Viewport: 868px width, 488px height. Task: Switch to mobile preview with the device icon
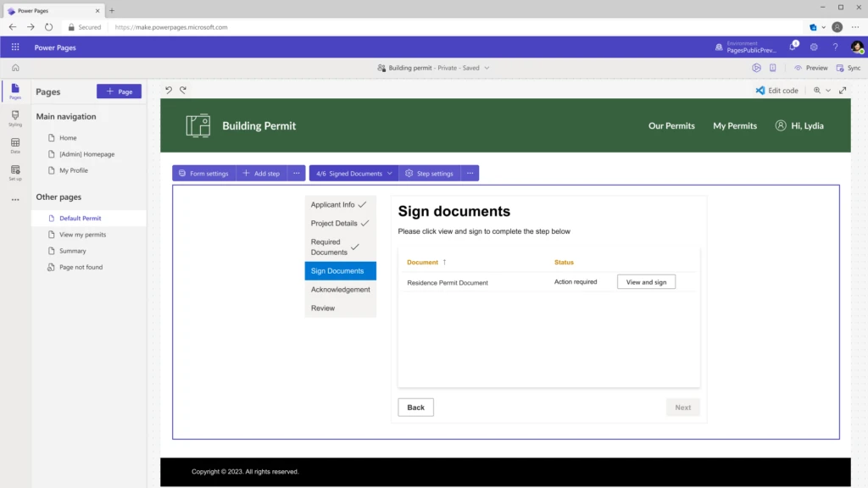773,68
